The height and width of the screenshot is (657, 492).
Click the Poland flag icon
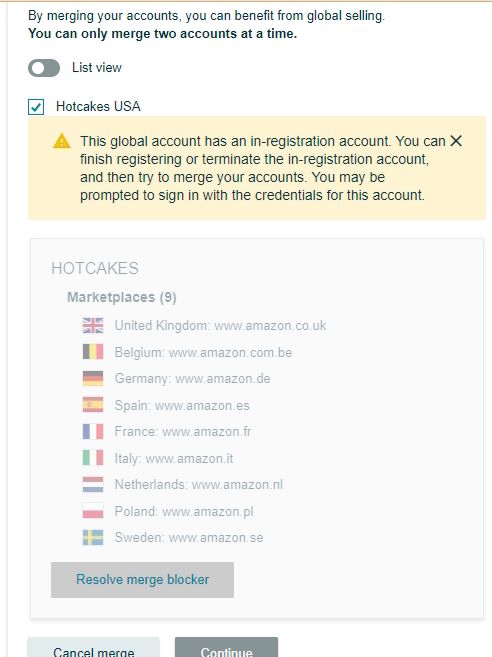(93, 511)
